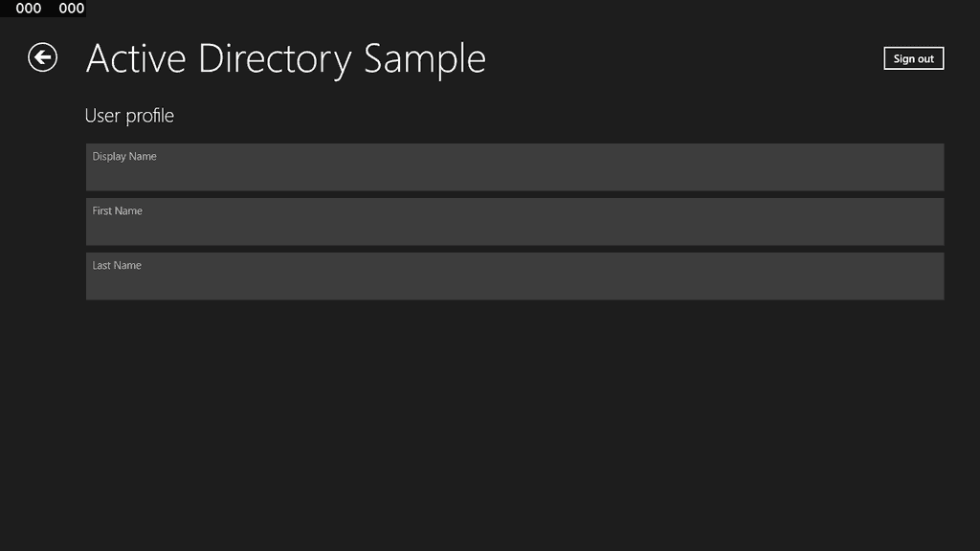Click the "Display Name" label text
This screenshot has height=551, width=980.
coord(124,156)
